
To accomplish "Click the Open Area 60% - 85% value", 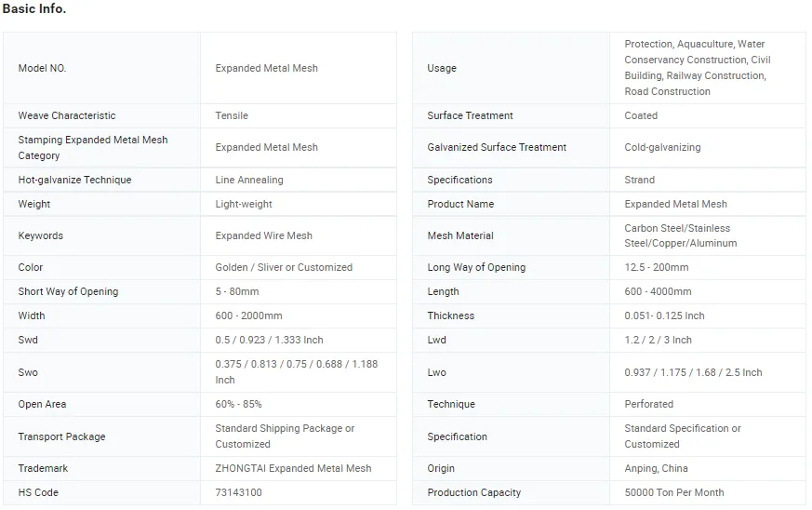I will tap(238, 404).
